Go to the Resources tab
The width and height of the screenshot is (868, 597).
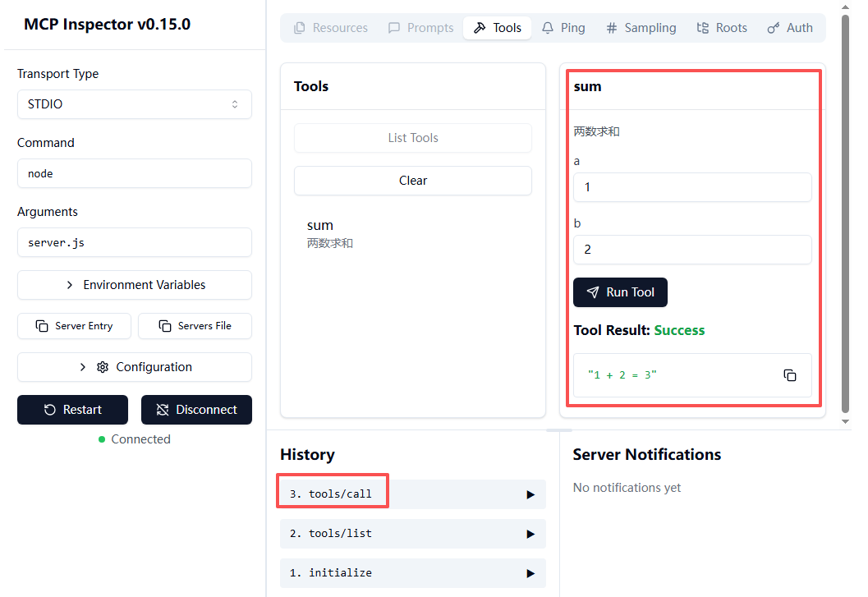click(331, 28)
